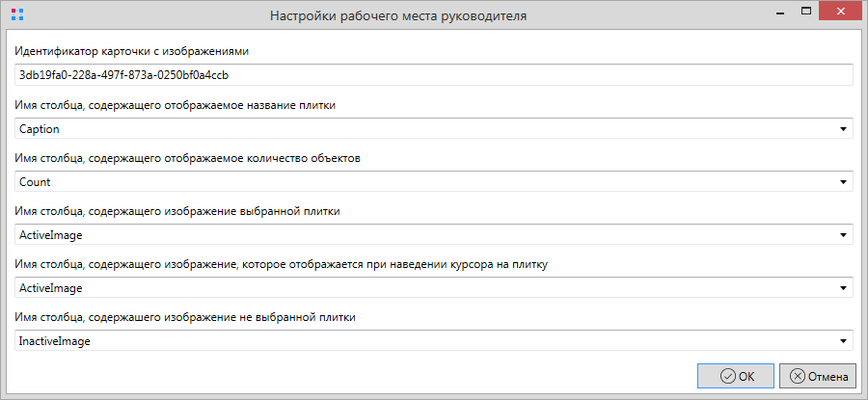Click the Caption value in combo box
Viewport: 868px width, 400px height.
click(x=41, y=128)
